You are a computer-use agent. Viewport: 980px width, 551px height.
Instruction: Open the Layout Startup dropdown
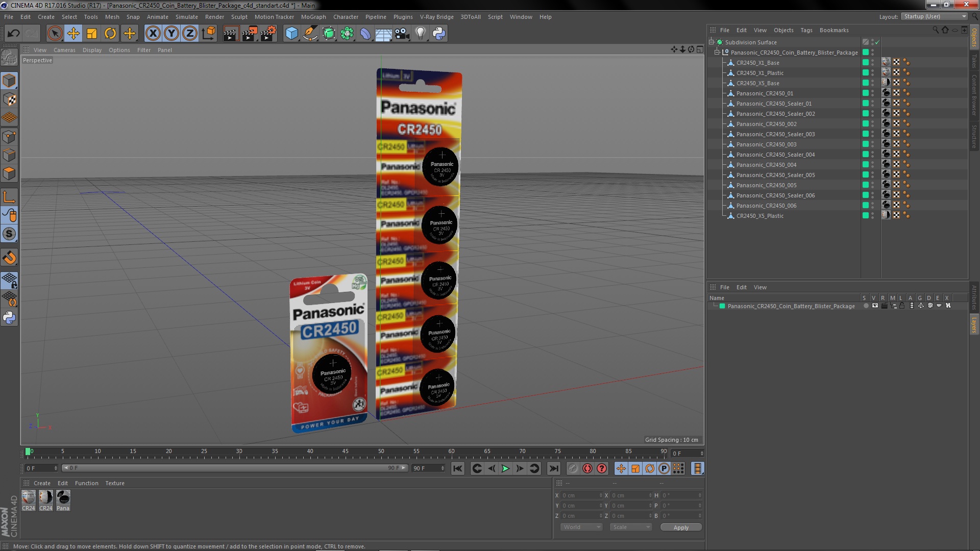click(x=934, y=16)
